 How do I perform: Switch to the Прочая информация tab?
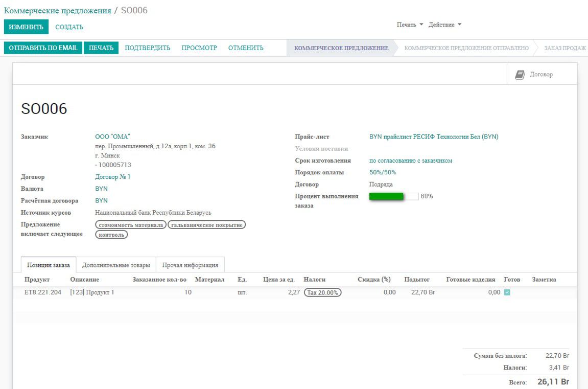tap(191, 264)
